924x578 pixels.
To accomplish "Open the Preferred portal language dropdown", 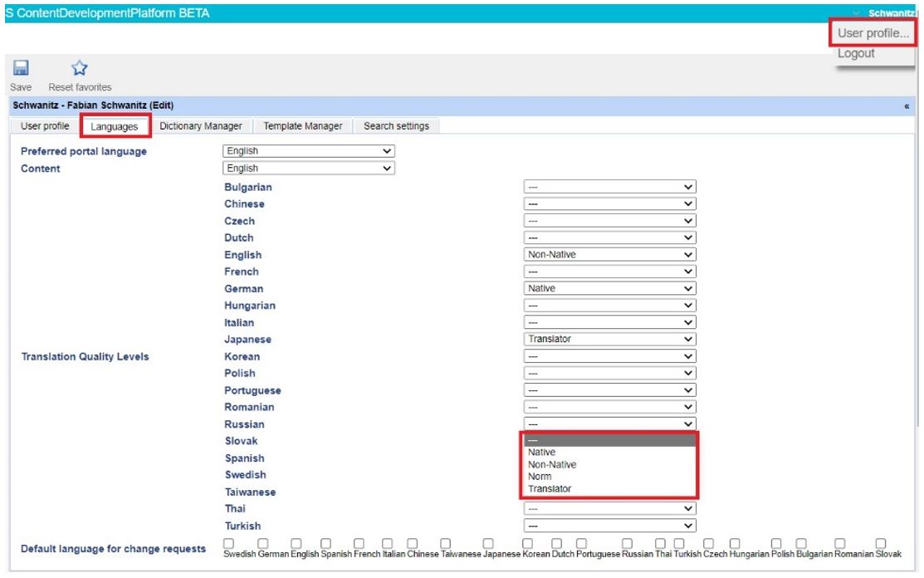I will (x=308, y=151).
